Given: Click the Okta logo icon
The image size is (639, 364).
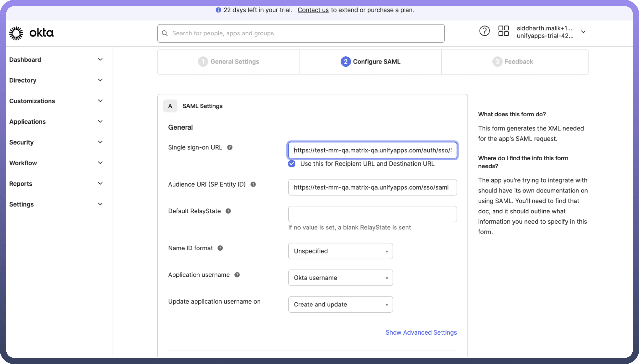Looking at the screenshot, I should (x=16, y=33).
